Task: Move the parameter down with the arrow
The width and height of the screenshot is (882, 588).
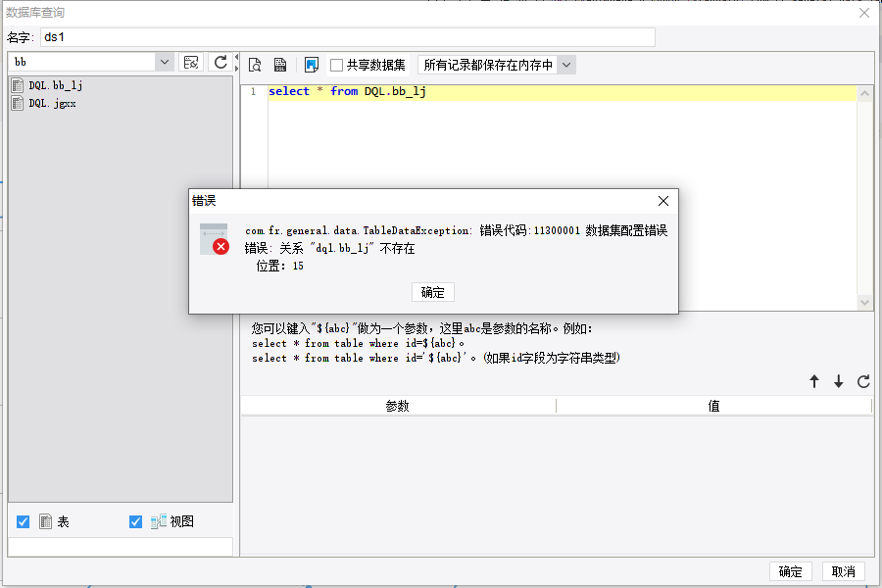Action: click(x=838, y=382)
